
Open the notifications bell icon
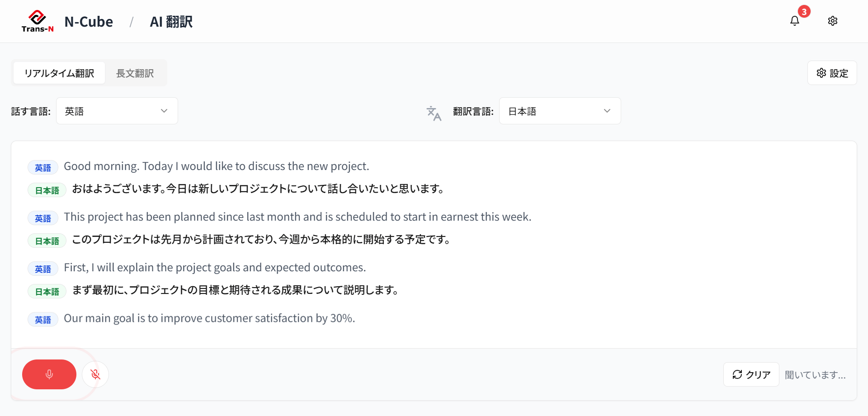click(x=794, y=21)
